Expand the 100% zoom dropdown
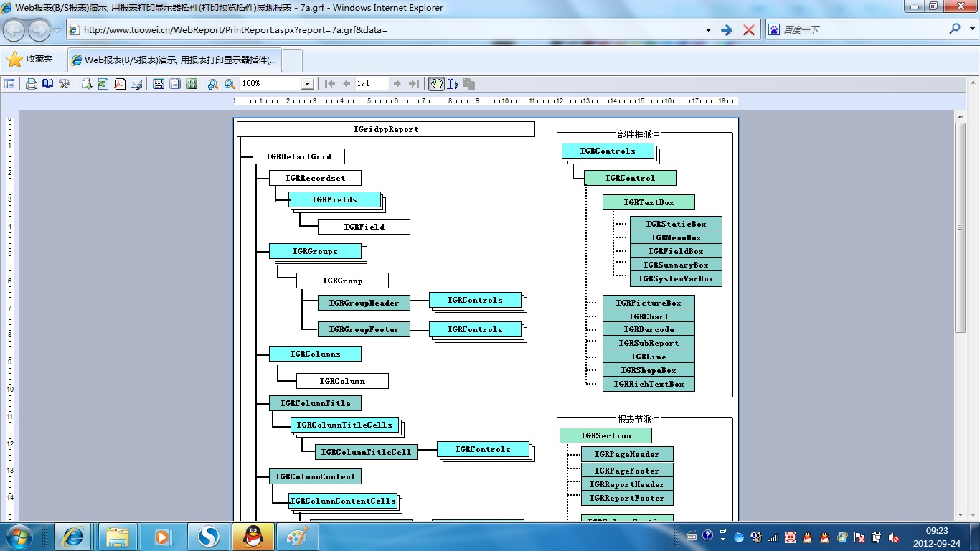The image size is (980, 551). click(x=307, y=84)
